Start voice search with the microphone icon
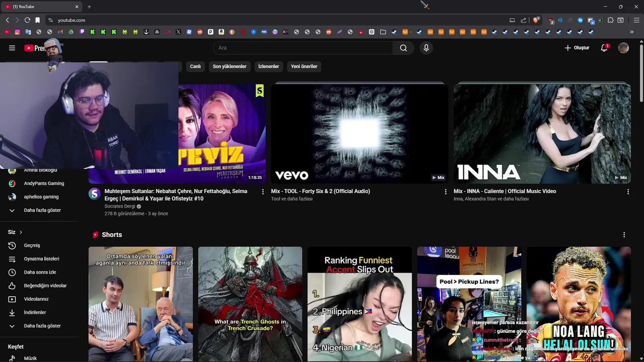The height and width of the screenshot is (362, 644). coord(426,48)
